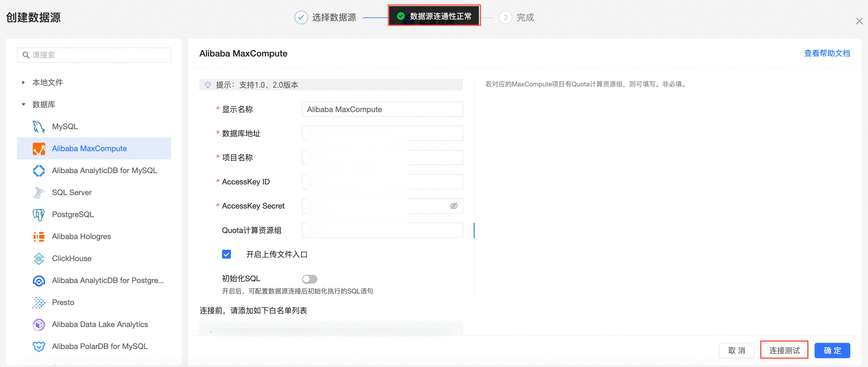Screen dimensions: 868x367
Task: Expand the 本地文件 tree node
Action: tap(23, 82)
